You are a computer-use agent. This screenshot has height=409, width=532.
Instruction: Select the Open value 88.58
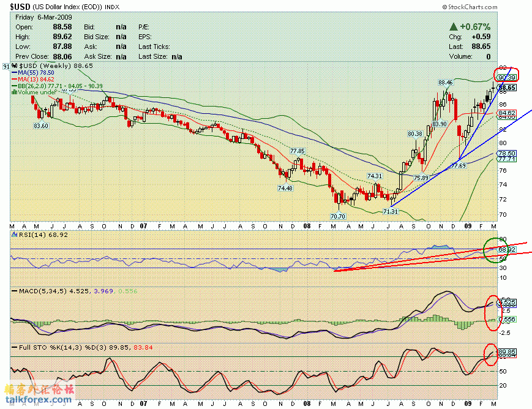62,27
